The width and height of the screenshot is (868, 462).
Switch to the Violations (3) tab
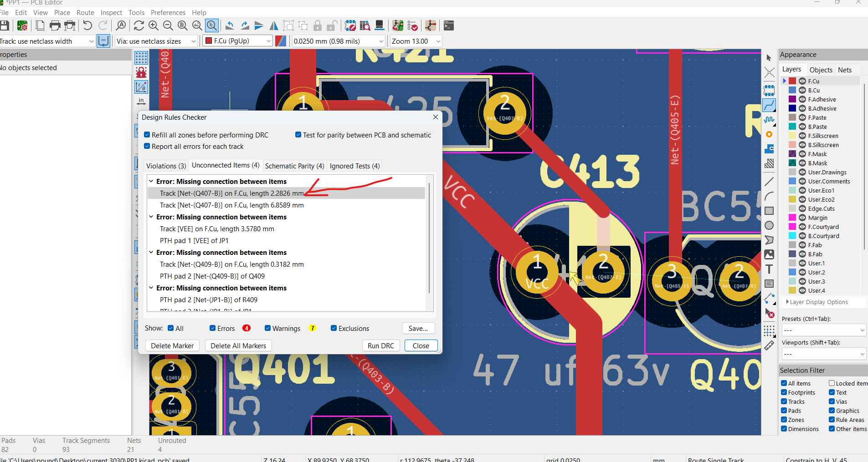166,166
